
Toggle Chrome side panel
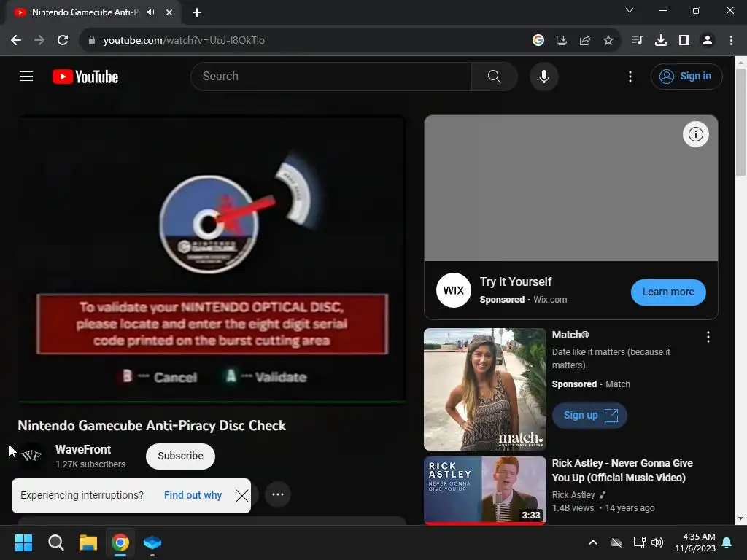tap(684, 41)
